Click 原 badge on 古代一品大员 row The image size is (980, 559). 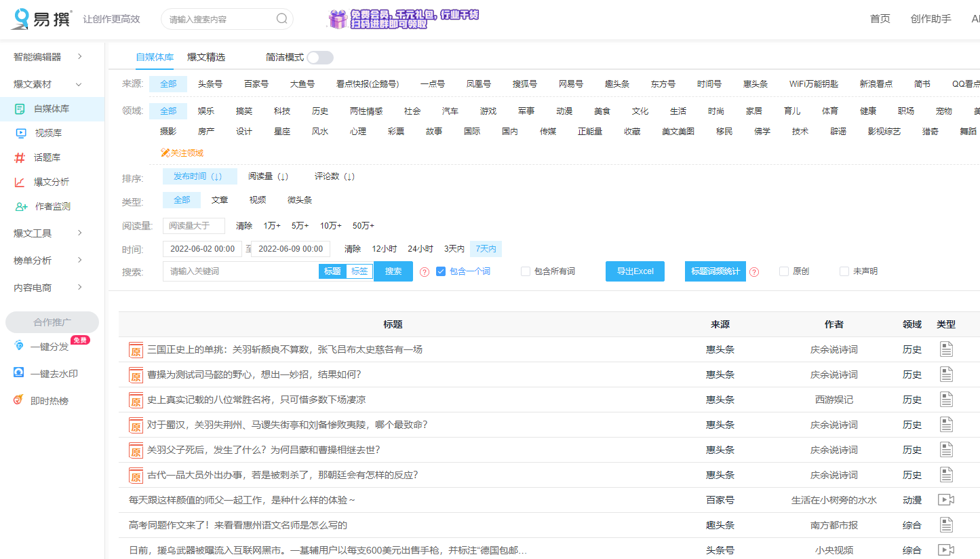(x=136, y=476)
